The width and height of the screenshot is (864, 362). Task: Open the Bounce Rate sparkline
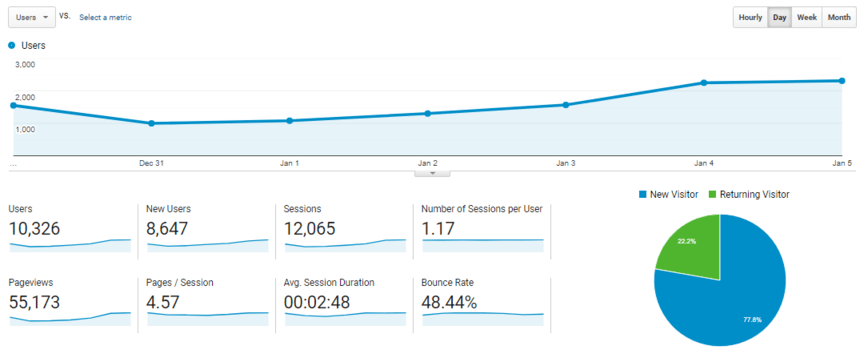(483, 319)
